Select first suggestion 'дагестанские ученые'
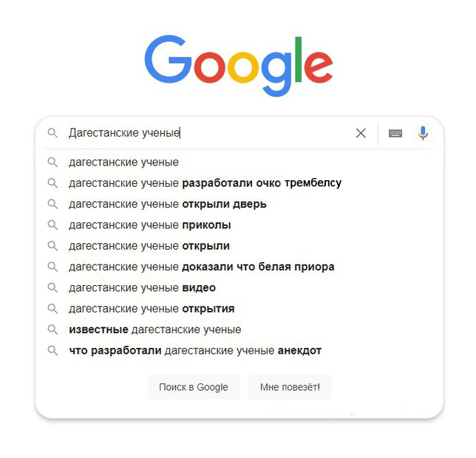Screen dimensions: 476x458 (x=123, y=162)
